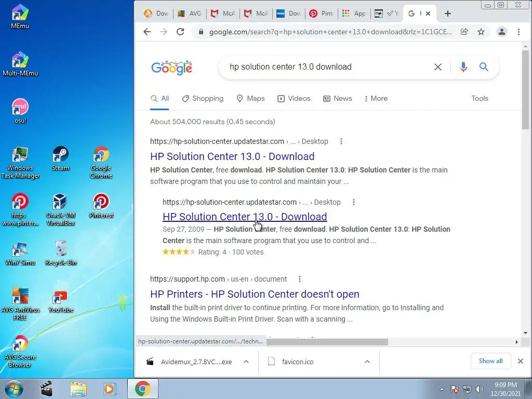The width and height of the screenshot is (532, 399).
Task: Click the vertical page scrollbar thumb
Action: pos(525,90)
